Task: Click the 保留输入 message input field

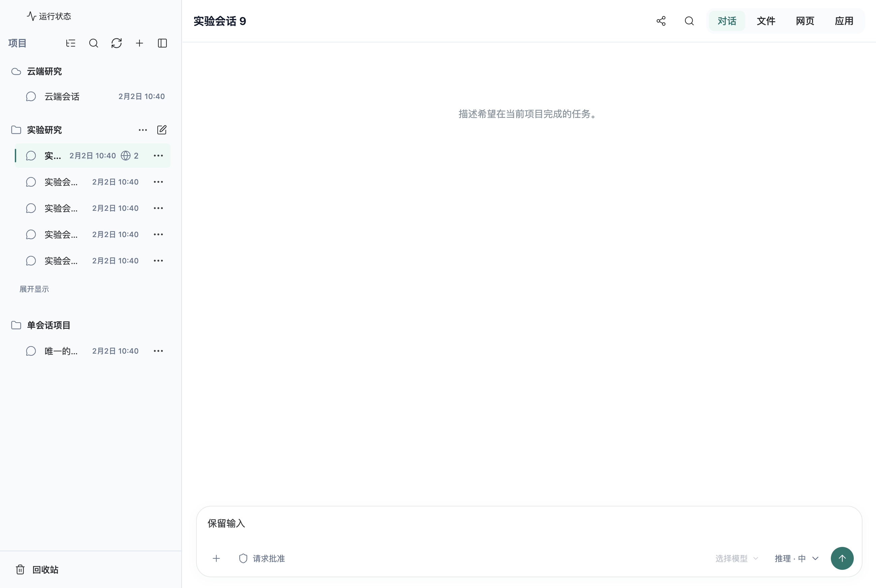Action: (x=529, y=523)
